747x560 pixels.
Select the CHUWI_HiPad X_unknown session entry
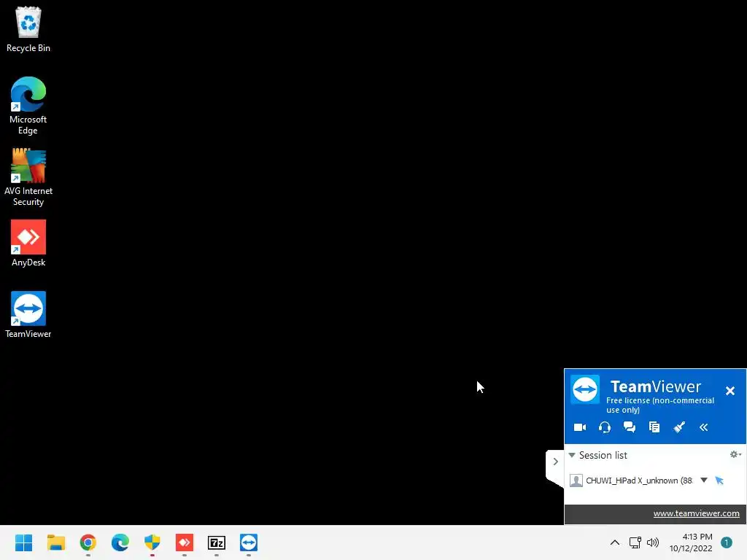tap(639, 481)
